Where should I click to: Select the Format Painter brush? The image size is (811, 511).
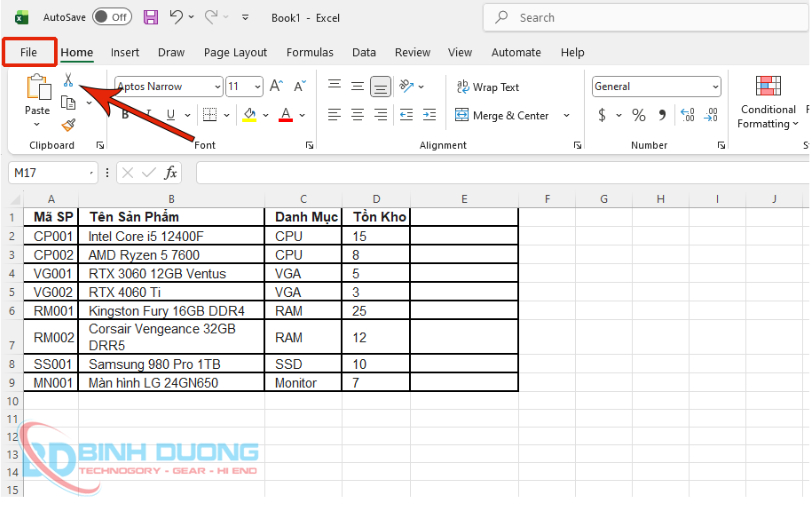(x=68, y=125)
